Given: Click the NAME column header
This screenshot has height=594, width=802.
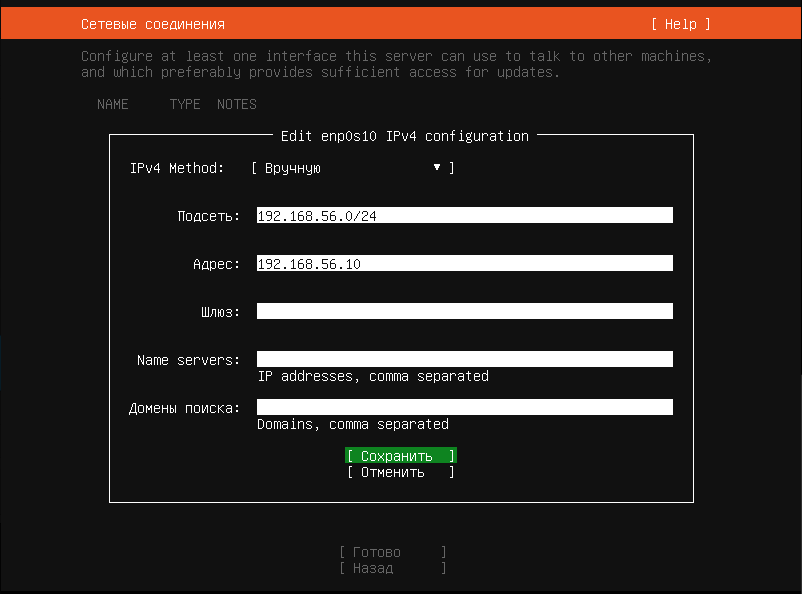Looking at the screenshot, I should click(113, 104).
